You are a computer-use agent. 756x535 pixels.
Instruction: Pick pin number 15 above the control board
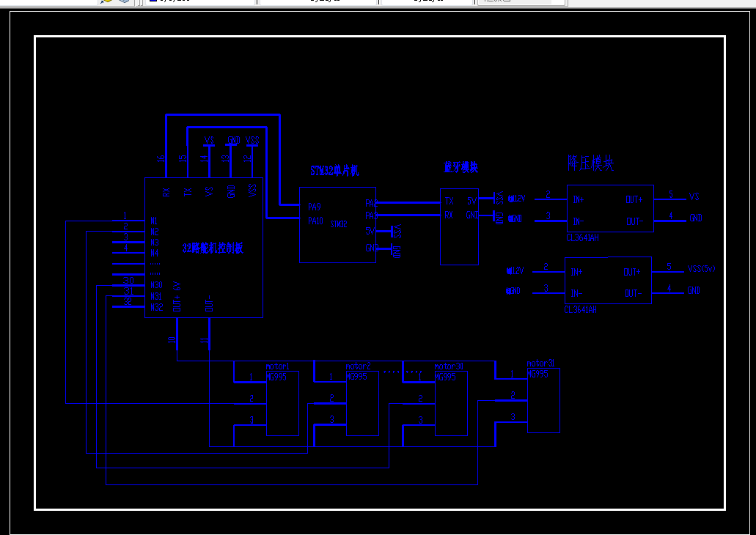click(x=183, y=158)
